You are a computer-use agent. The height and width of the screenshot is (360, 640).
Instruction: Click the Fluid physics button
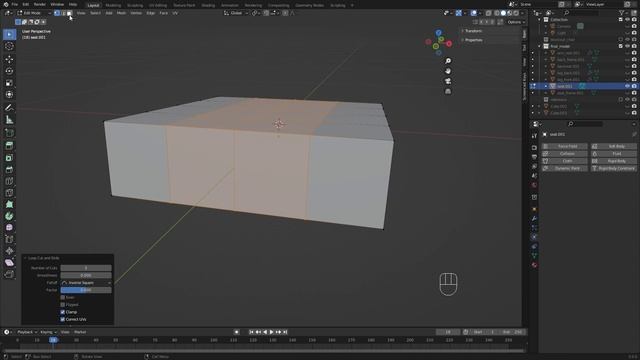[614, 153]
